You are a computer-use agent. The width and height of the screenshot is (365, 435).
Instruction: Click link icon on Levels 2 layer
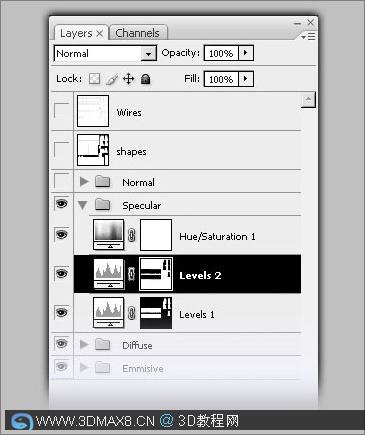132,274
